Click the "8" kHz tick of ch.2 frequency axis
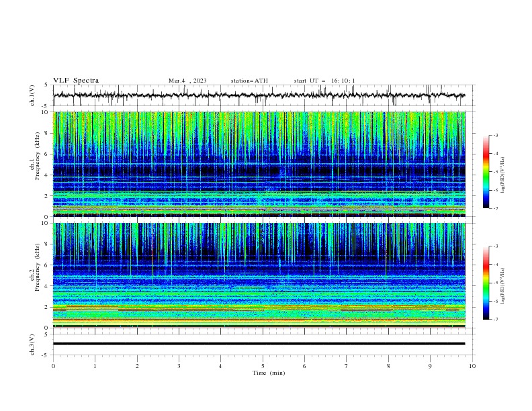Viewport: 532px width, 411px height. tap(46, 244)
